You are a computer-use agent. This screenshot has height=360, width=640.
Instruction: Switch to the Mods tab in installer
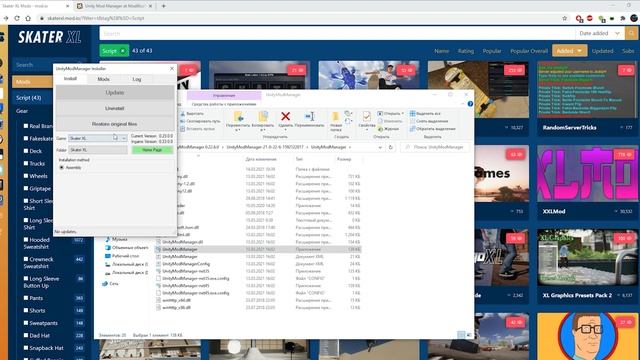pos(103,79)
